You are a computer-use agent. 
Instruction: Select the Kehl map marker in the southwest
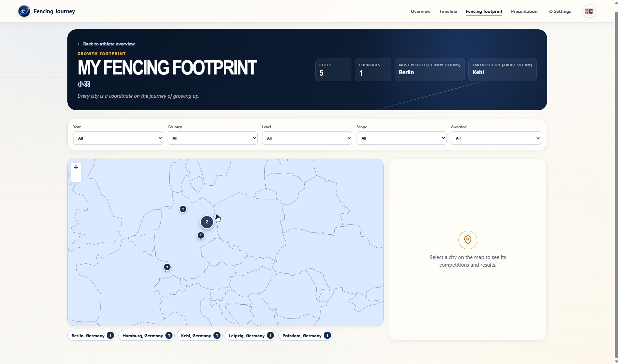coord(167,267)
